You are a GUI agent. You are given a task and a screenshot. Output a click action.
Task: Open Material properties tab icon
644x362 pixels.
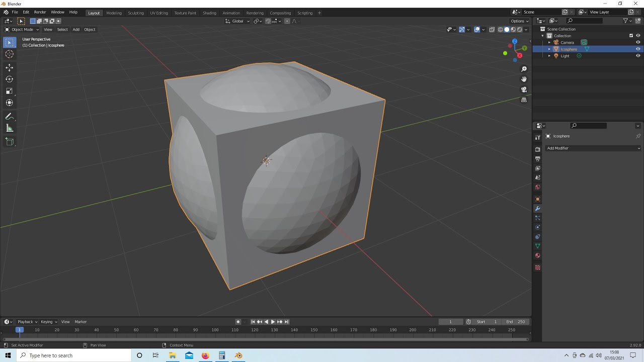[537, 255]
